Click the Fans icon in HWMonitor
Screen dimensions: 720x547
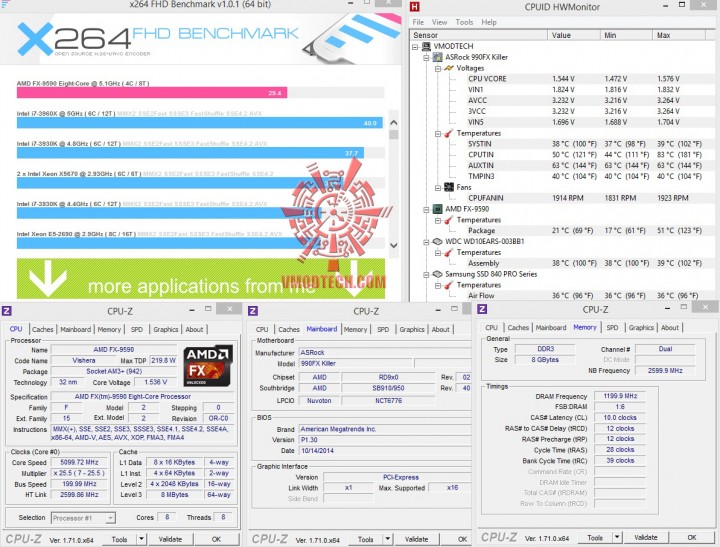[x=449, y=187]
